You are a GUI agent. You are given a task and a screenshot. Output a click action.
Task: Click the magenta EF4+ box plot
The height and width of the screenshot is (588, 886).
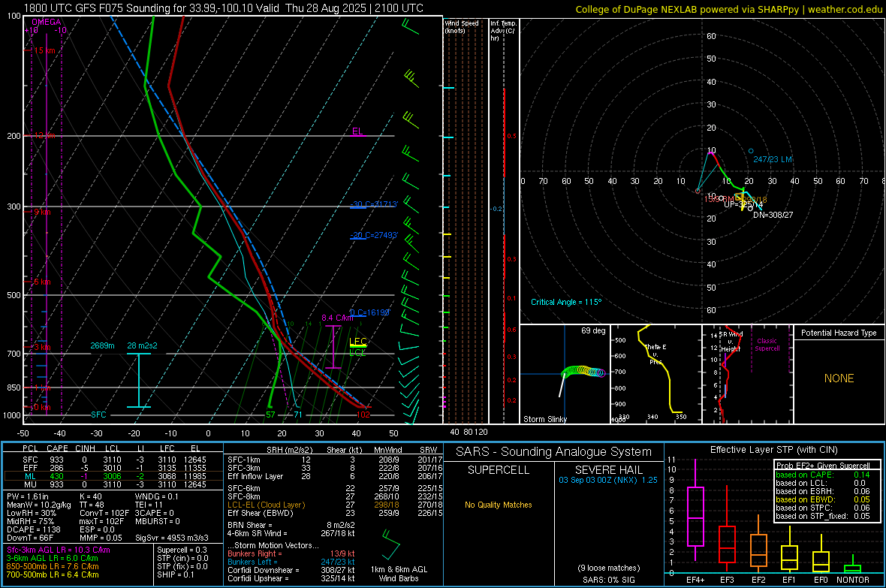pos(695,510)
